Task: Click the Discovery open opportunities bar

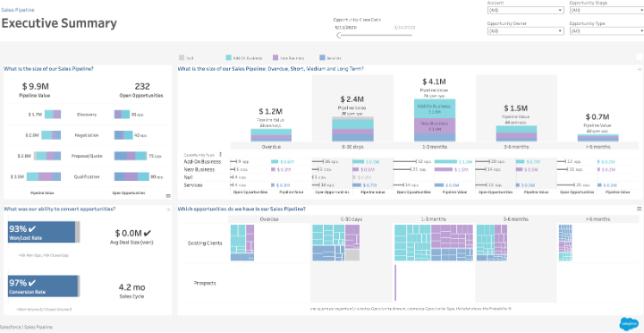Action: pyautogui.click(x=122, y=115)
